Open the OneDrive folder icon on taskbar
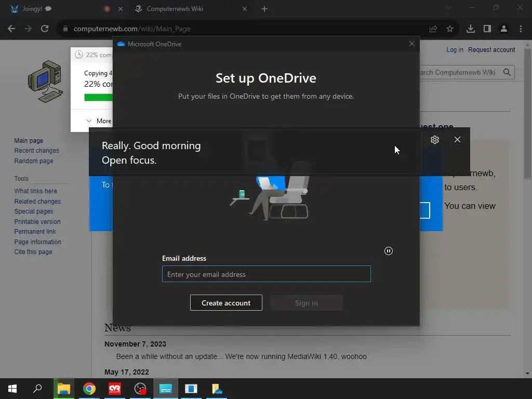532x399 pixels. [217, 389]
